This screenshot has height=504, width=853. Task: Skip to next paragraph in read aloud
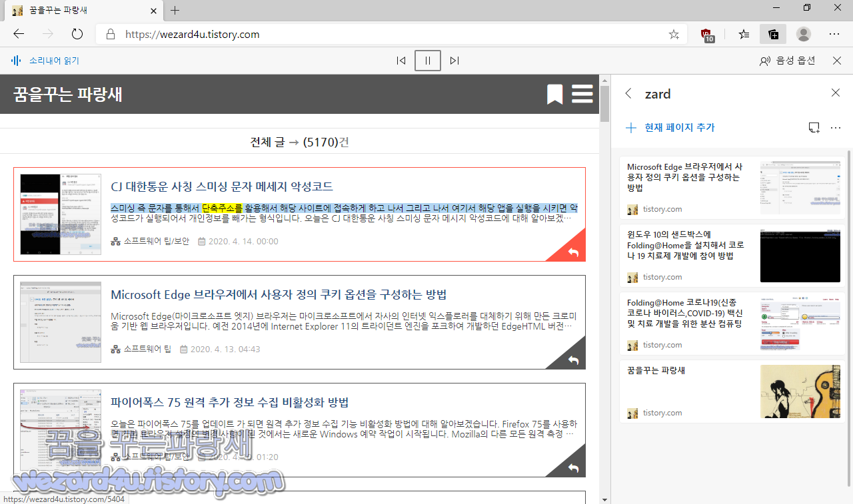coord(454,61)
